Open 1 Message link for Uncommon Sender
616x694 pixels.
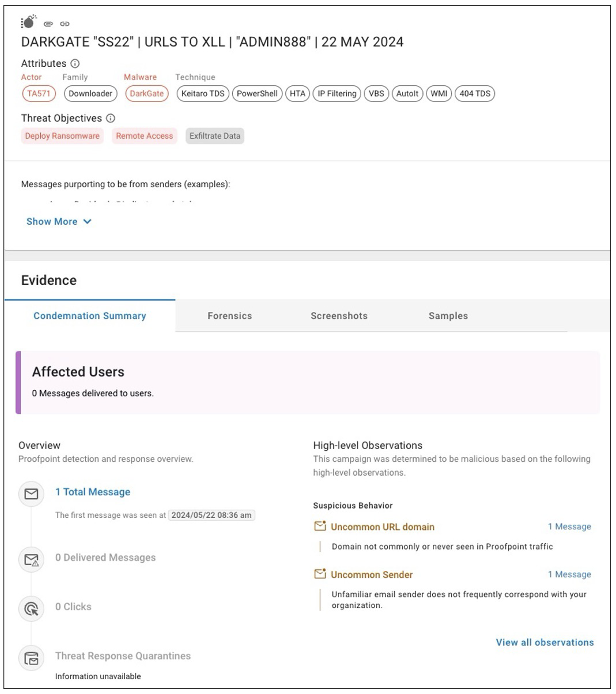pyautogui.click(x=569, y=574)
